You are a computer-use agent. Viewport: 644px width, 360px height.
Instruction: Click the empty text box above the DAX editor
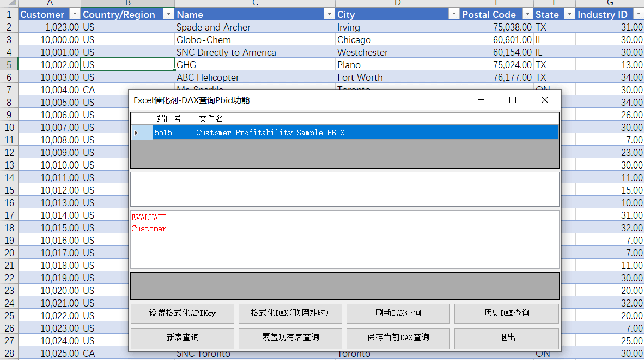click(x=344, y=189)
